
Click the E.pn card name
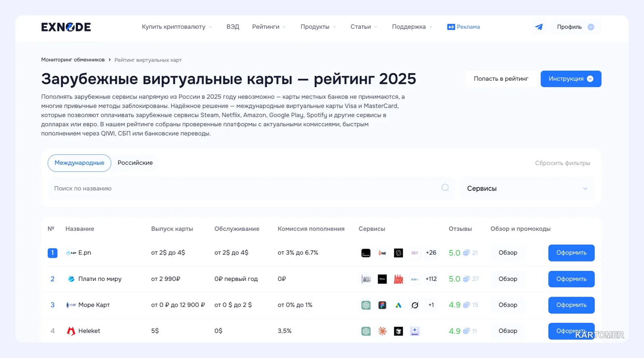pyautogui.click(x=85, y=253)
